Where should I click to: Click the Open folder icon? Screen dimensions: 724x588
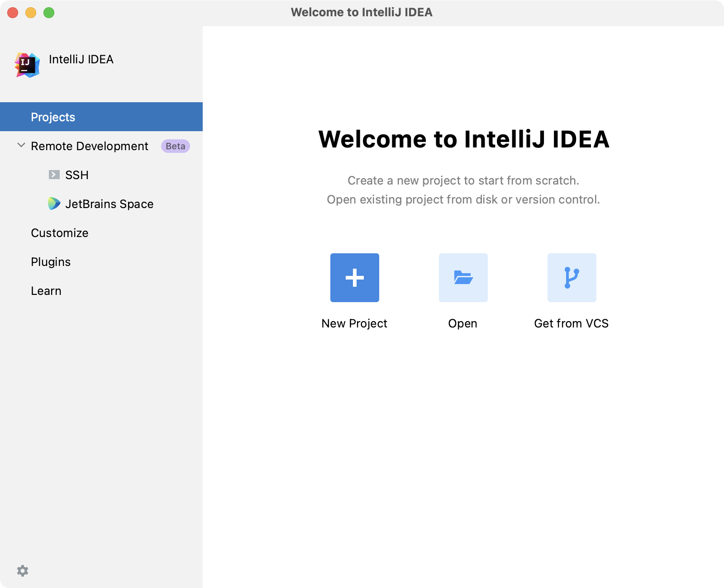click(x=463, y=278)
